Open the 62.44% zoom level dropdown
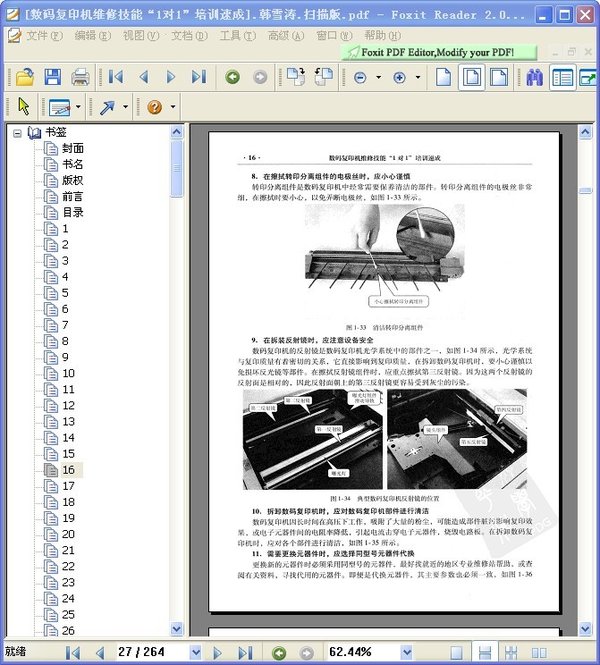Viewport: 600px width, 665px height. [407, 652]
